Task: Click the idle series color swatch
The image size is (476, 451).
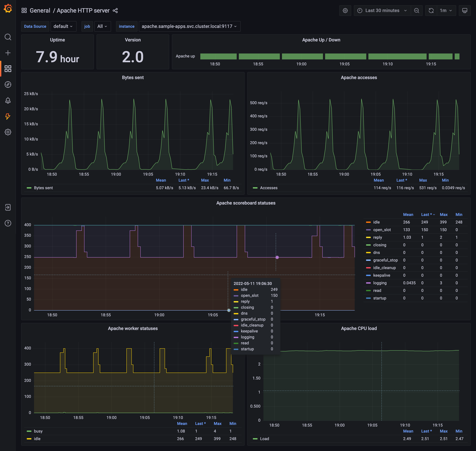Action: coord(368,222)
